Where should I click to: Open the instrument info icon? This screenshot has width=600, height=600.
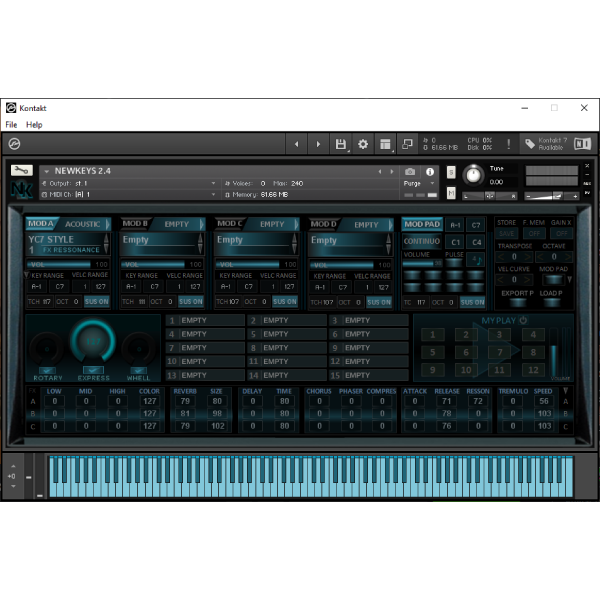pyautogui.click(x=430, y=172)
